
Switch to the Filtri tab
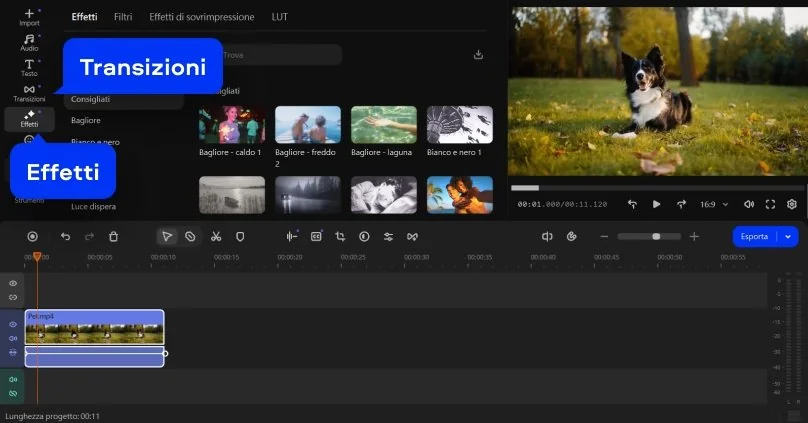click(x=123, y=17)
